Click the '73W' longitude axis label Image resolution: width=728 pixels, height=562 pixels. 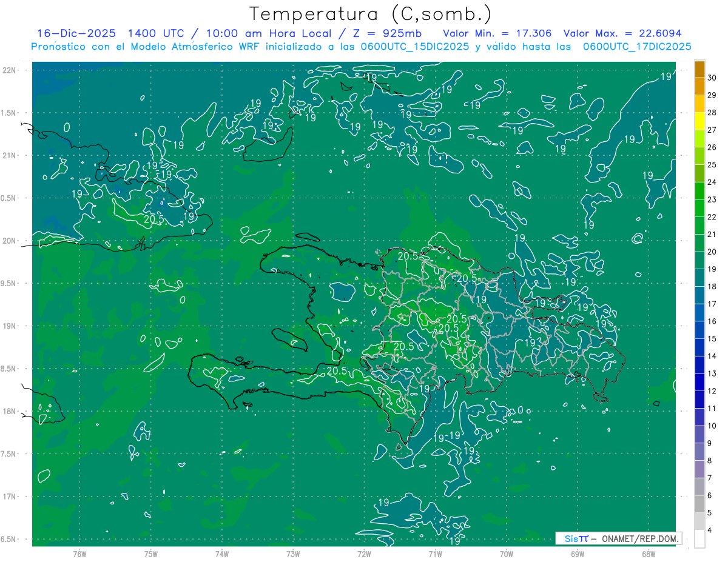293,554
